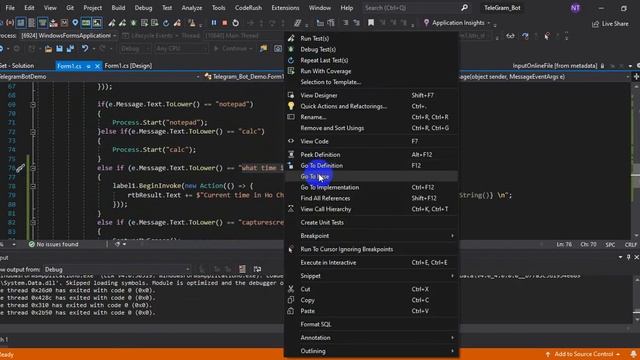Split the editor with the top-right splitter
The width and height of the screenshot is (640, 360).
[x=636, y=77]
